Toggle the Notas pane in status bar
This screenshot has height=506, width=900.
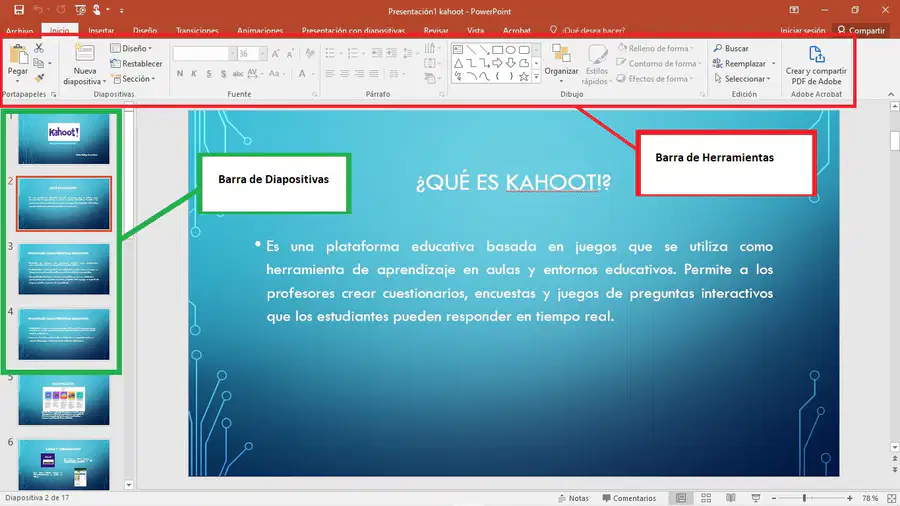pos(573,498)
